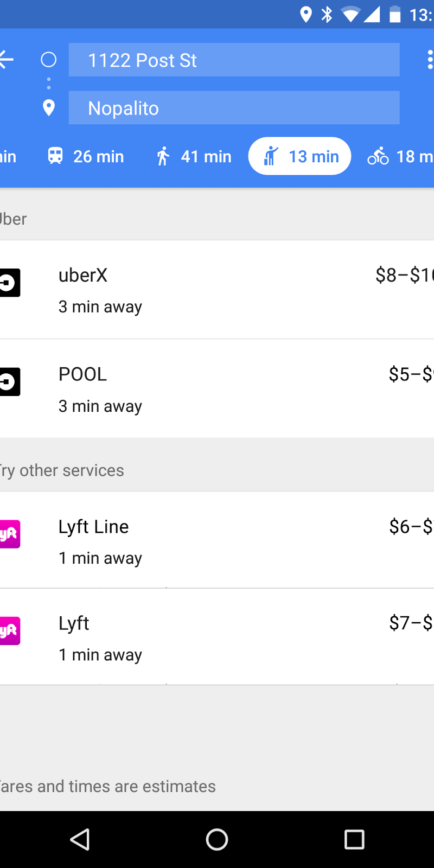Image resolution: width=434 pixels, height=868 pixels.
Task: Open the three-dot overflow menu
Action: (x=430, y=60)
